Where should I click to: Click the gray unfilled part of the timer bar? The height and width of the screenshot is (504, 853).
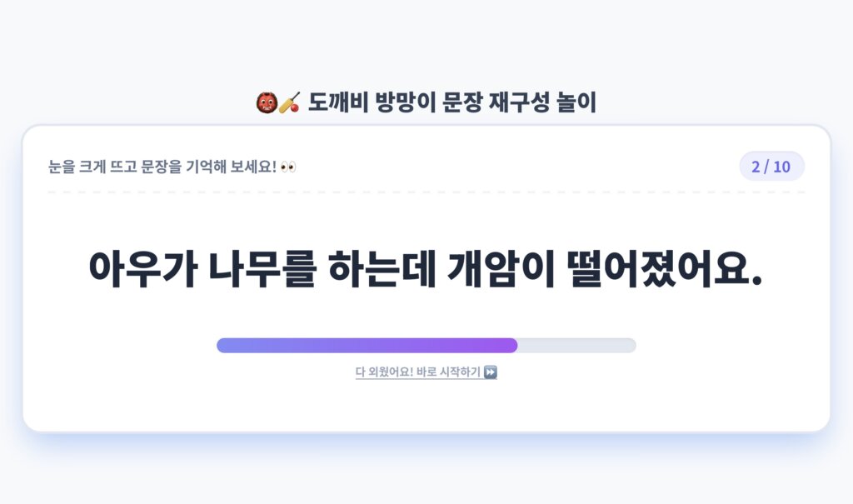pos(576,346)
